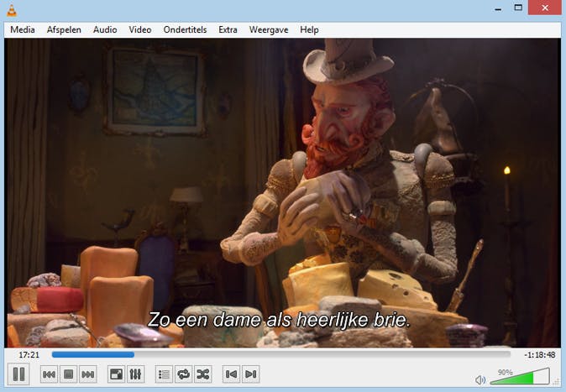Click the video display area
566x392 pixels.
click(x=283, y=193)
